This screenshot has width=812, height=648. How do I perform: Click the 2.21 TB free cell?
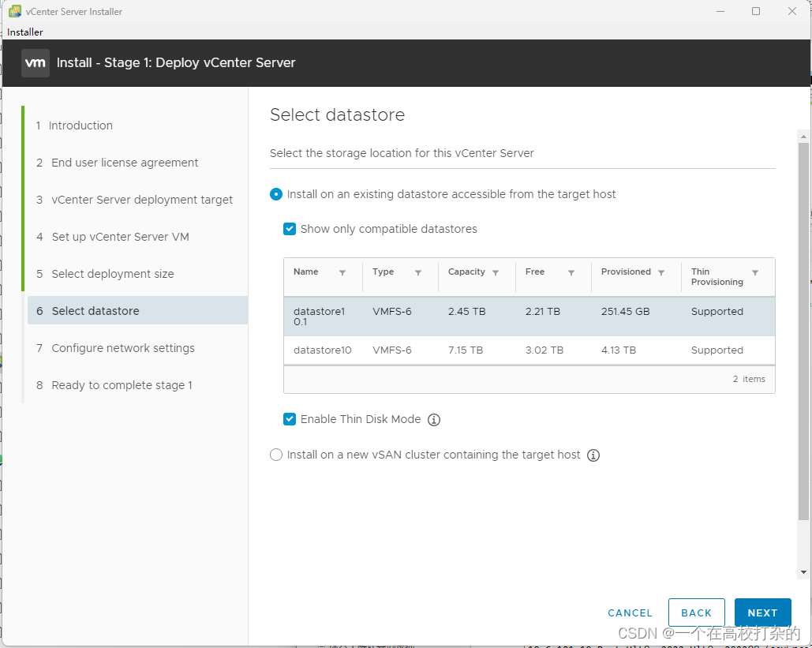click(x=543, y=311)
